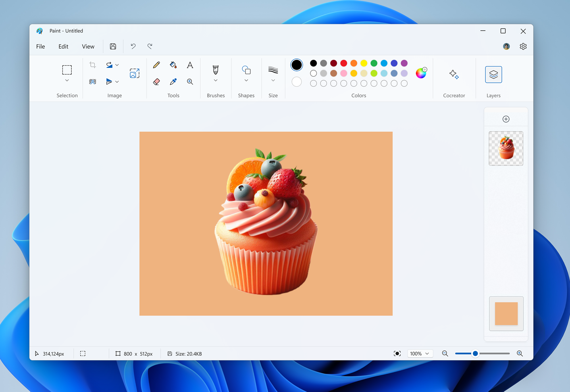
Task: Click the Save icon
Action: (x=113, y=46)
